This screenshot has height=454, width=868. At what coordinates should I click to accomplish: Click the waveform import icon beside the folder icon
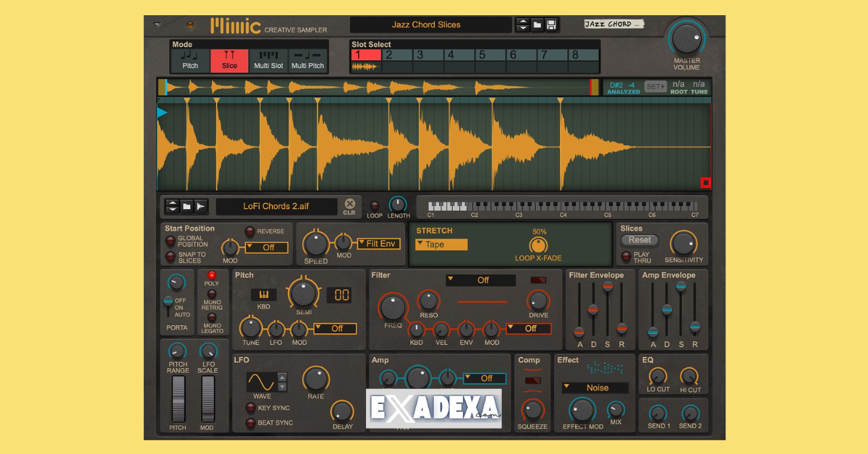pyautogui.click(x=202, y=206)
